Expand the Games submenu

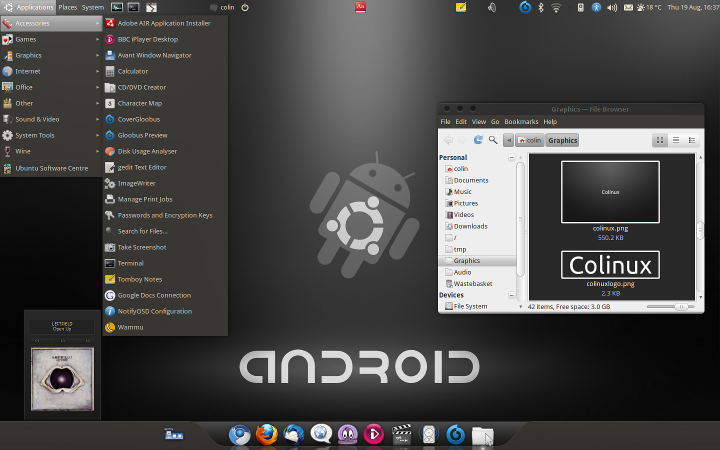[x=51, y=39]
